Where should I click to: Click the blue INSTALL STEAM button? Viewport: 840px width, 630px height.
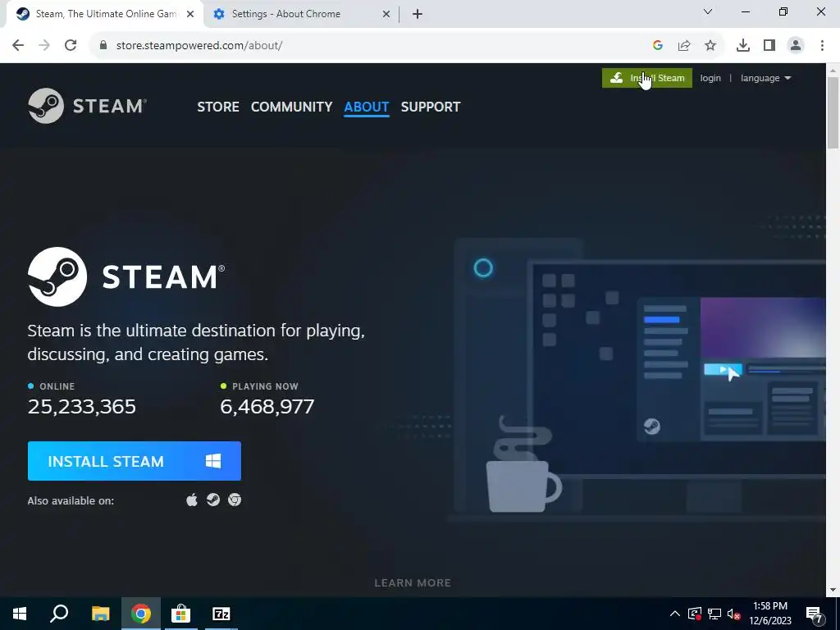135,461
